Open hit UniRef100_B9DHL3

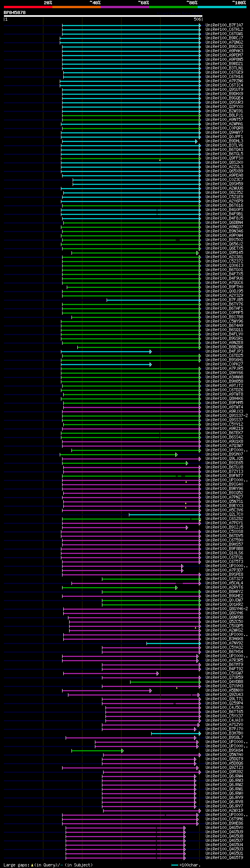(224, 141)
